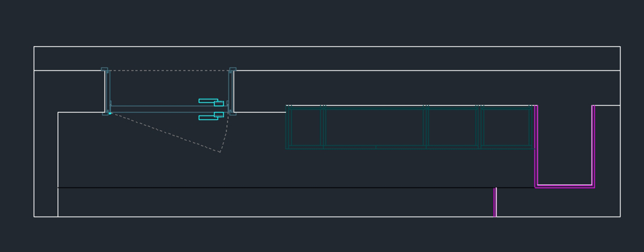Click left vertical side of magenta U-shape
The image size is (644, 252).
536,145
